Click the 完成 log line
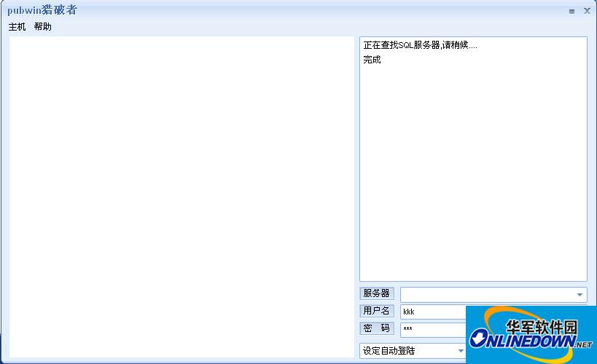Screen dimensions: 597x364 pyautogui.click(x=372, y=60)
